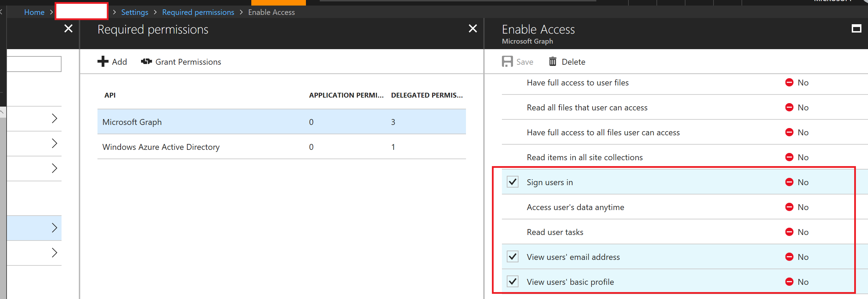
Task: Click the Save button label
Action: click(x=525, y=62)
